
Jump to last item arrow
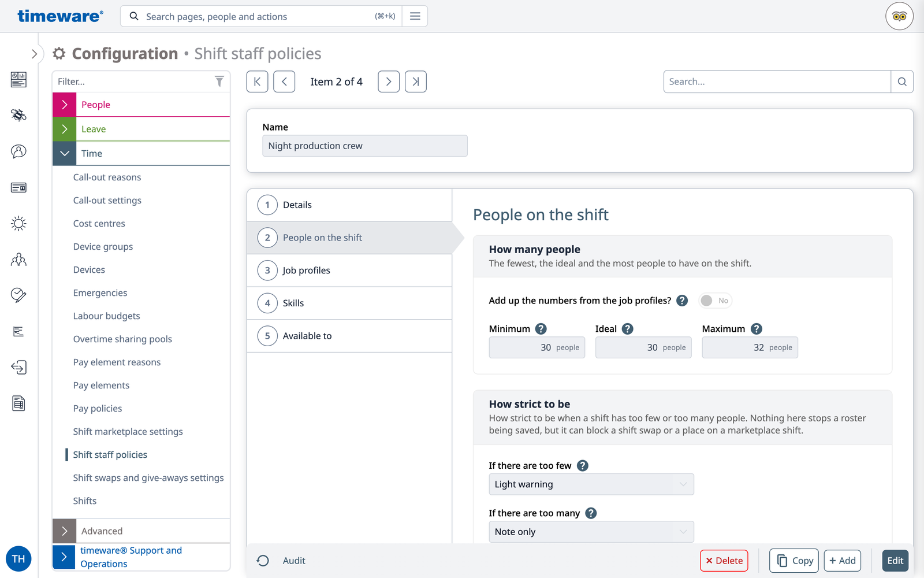(416, 81)
